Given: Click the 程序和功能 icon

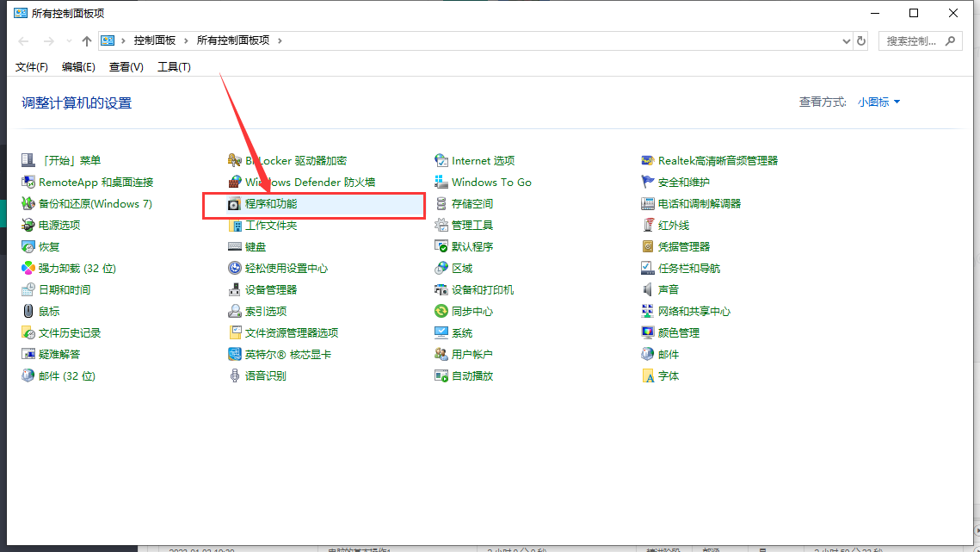Looking at the screenshot, I should (x=234, y=204).
